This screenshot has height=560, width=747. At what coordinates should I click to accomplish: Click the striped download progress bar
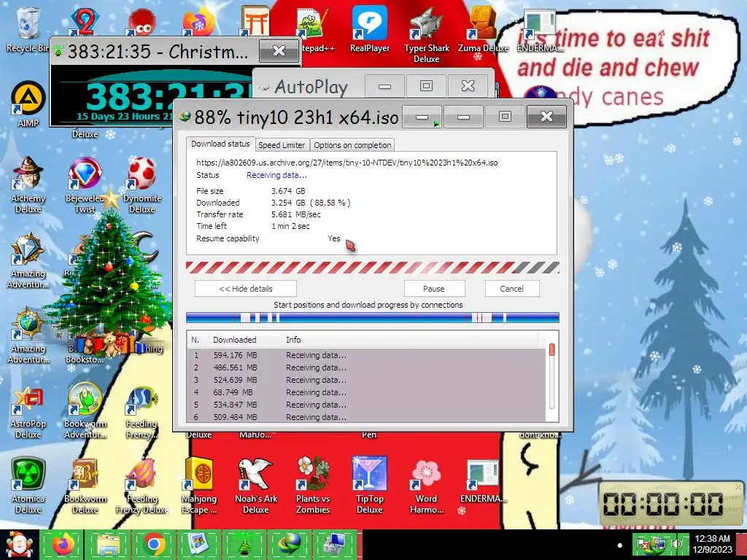coord(373,267)
